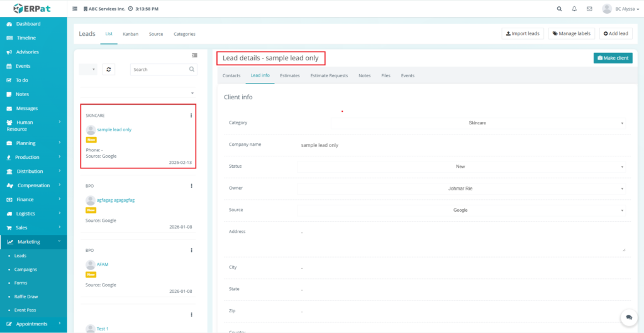644x333 pixels.
Task: Switch to the Kanban tab
Action: (x=130, y=34)
